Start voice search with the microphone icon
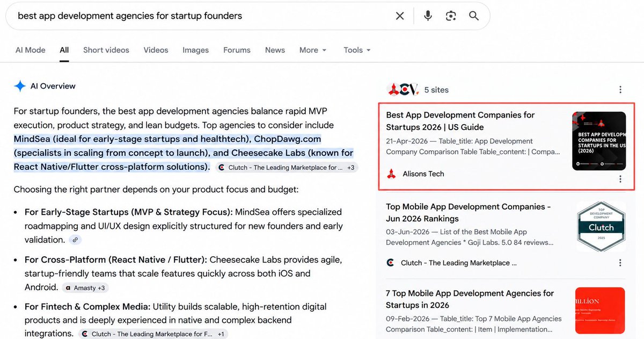Image resolution: width=644 pixels, height=339 pixels. click(x=428, y=16)
